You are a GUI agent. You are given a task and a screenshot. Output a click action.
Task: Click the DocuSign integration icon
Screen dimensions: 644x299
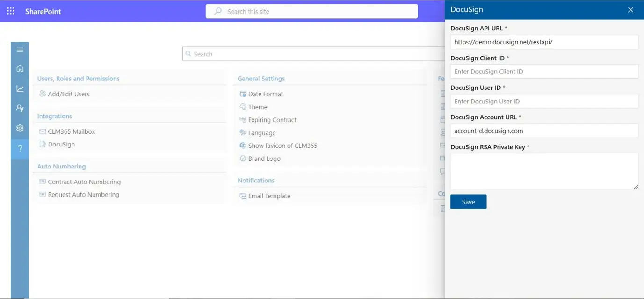coord(43,144)
